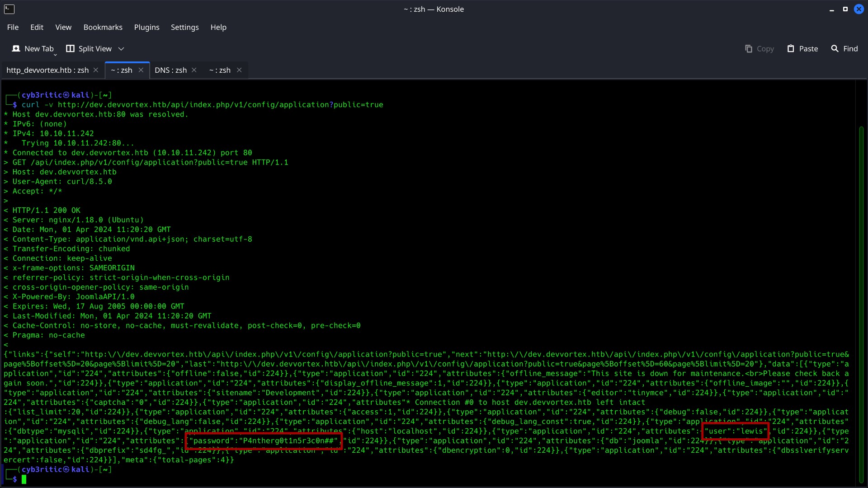Click the Konsole terminal icon in title bar
The height and width of the screenshot is (488, 868).
pyautogui.click(x=9, y=9)
